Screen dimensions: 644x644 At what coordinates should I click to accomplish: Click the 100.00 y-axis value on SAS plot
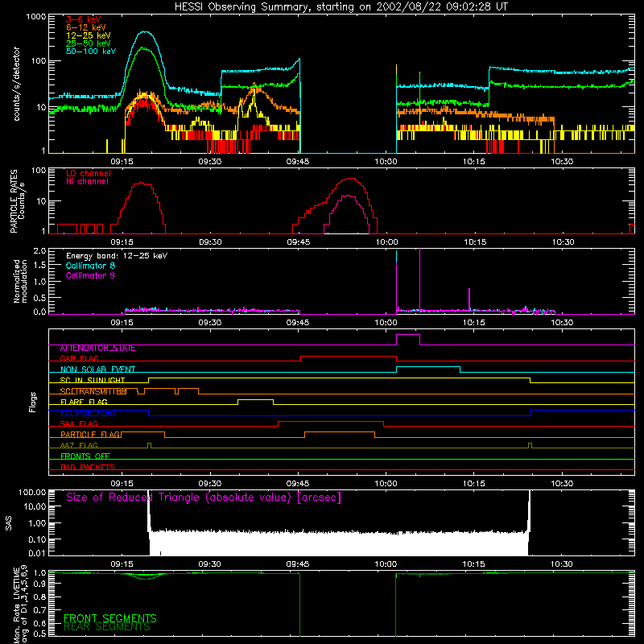32,492
